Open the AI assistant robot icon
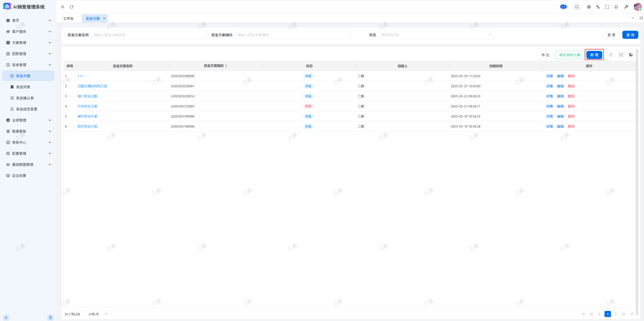The width and height of the screenshot is (644, 321). click(564, 7)
